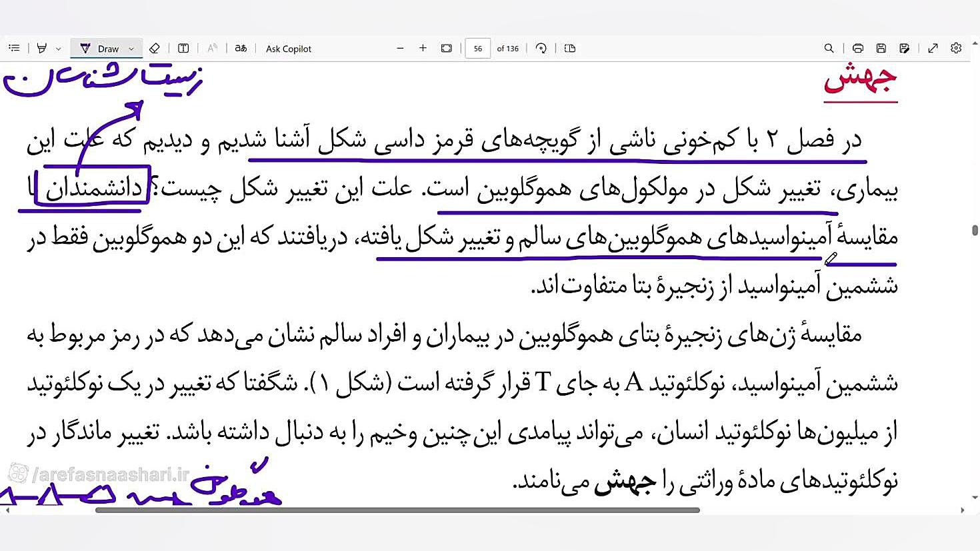The height and width of the screenshot is (551, 980).
Task: Zoom out with the minus icon
Action: tap(400, 48)
